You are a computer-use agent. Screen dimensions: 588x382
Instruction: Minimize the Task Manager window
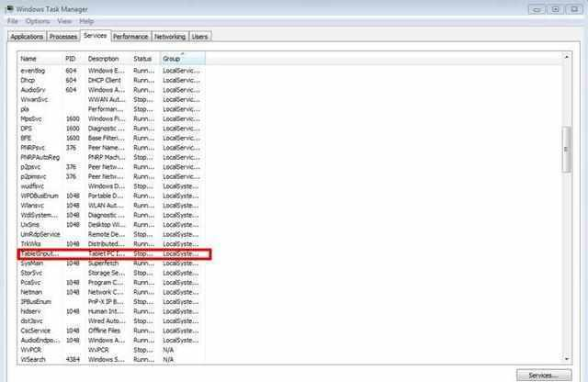[x=537, y=9]
